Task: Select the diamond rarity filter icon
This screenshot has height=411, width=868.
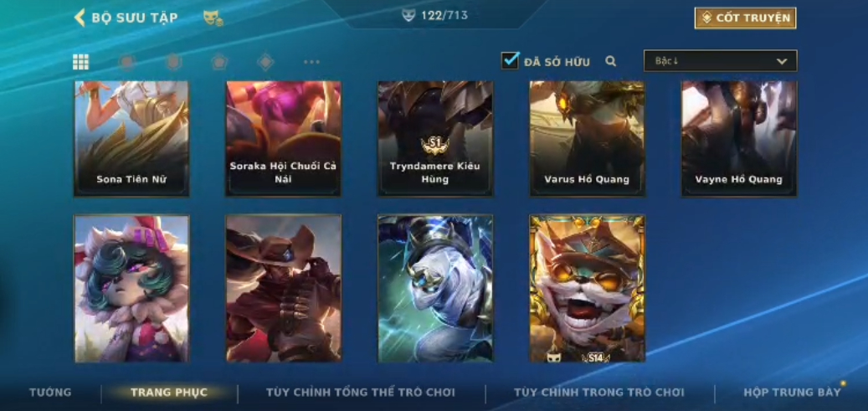Action: point(265,62)
